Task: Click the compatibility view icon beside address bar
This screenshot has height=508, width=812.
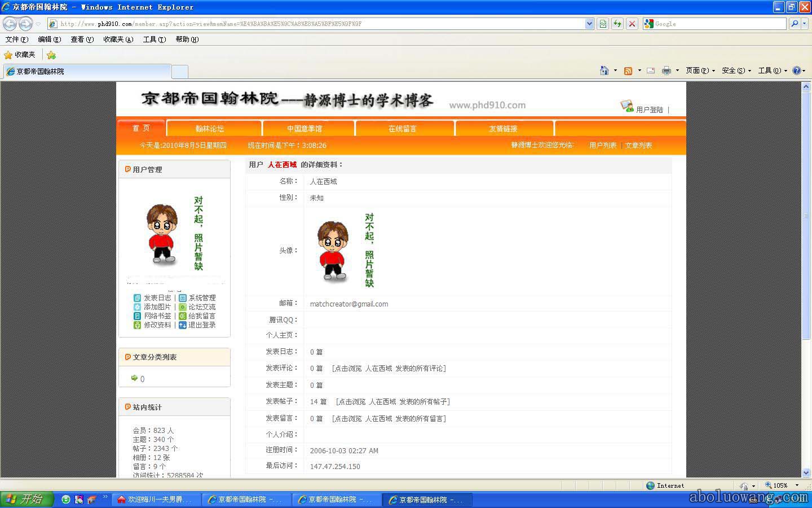Action: 603,24
